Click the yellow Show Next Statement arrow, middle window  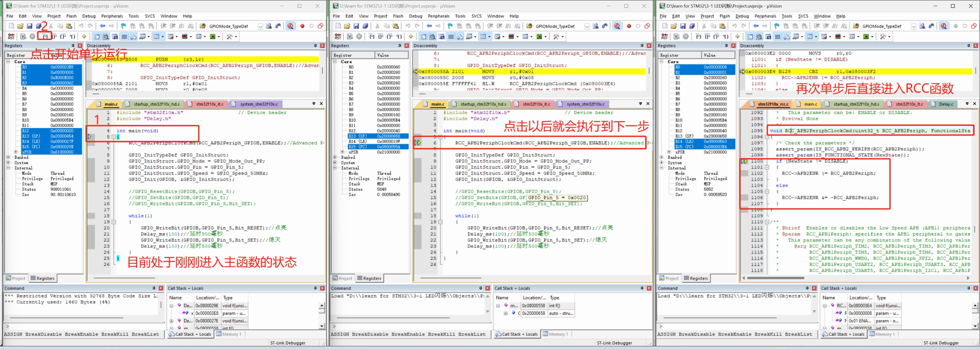point(411,36)
